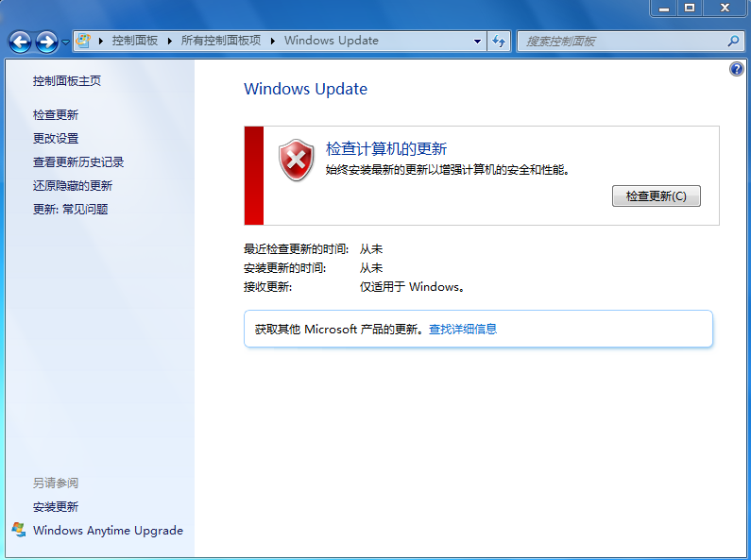Click the Windows Anytime Upgrade flag icon
751x560 pixels.
point(19,530)
